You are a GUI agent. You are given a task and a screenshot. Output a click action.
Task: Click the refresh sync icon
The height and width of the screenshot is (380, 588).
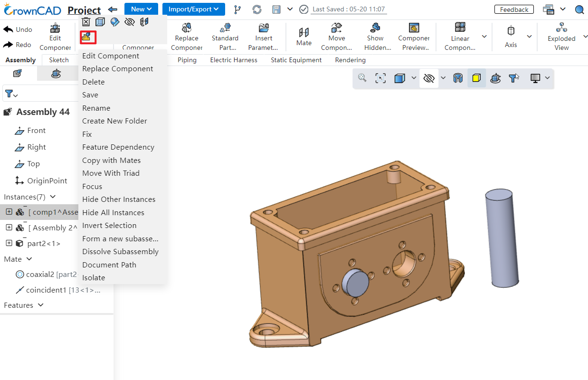(x=257, y=9)
